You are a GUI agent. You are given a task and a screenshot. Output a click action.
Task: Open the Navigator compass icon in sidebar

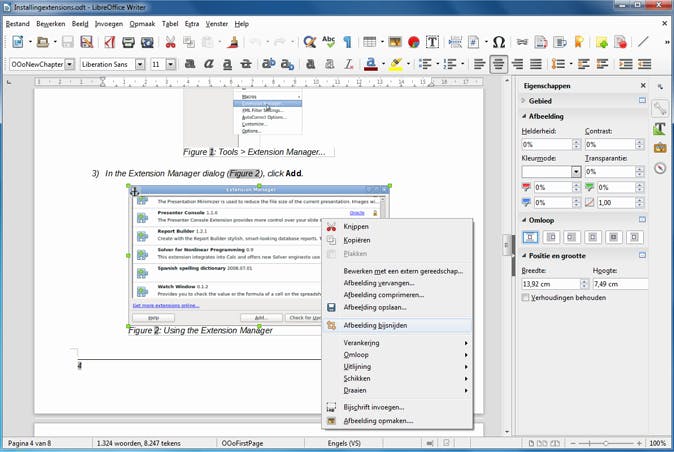[660, 168]
